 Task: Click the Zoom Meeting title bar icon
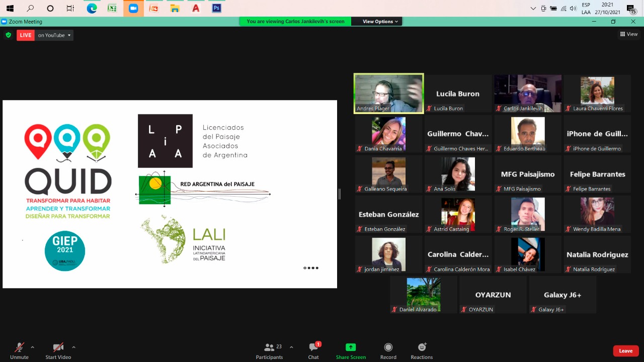click(x=4, y=22)
